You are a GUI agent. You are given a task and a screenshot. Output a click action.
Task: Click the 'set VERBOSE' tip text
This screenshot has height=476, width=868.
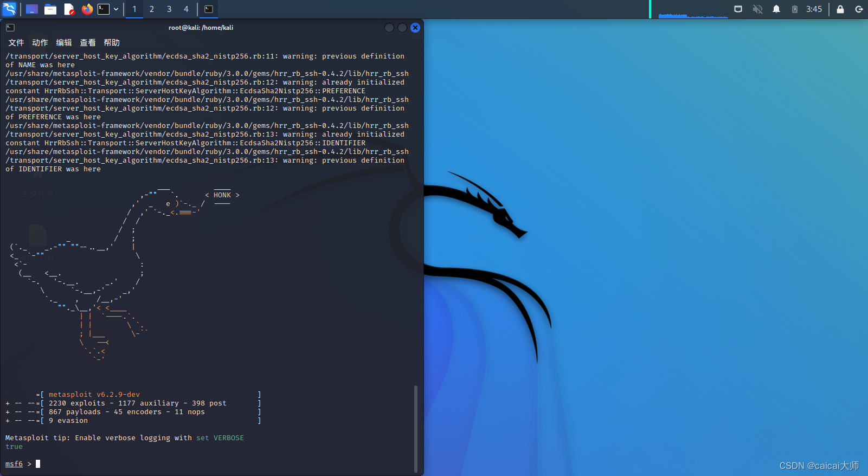pos(220,438)
